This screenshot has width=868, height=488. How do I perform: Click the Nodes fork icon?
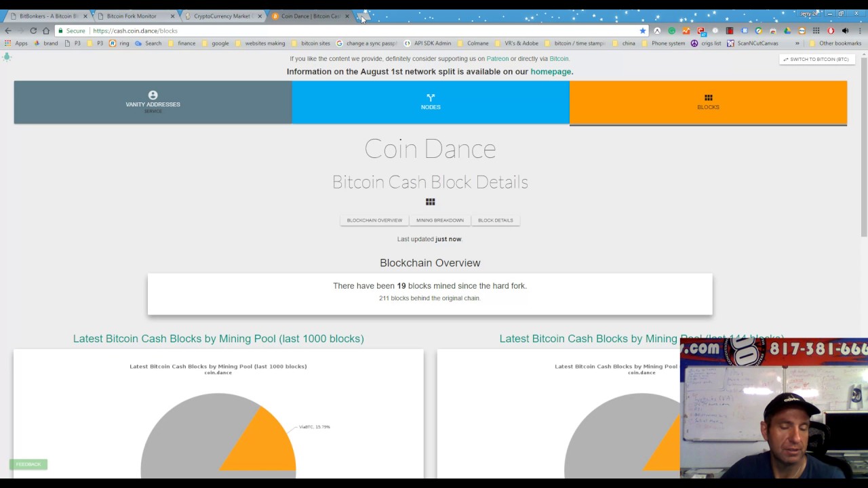pos(431,98)
